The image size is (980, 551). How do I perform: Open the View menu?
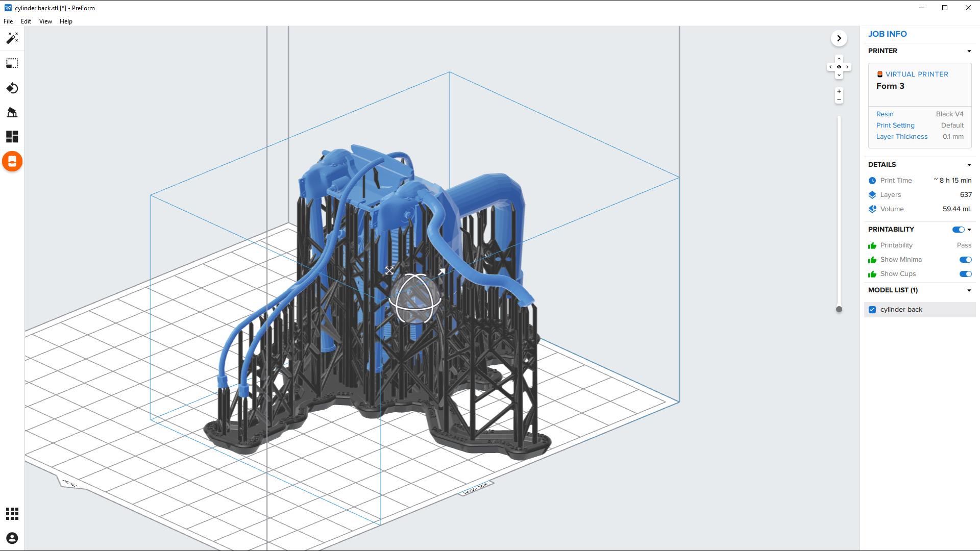(x=45, y=21)
